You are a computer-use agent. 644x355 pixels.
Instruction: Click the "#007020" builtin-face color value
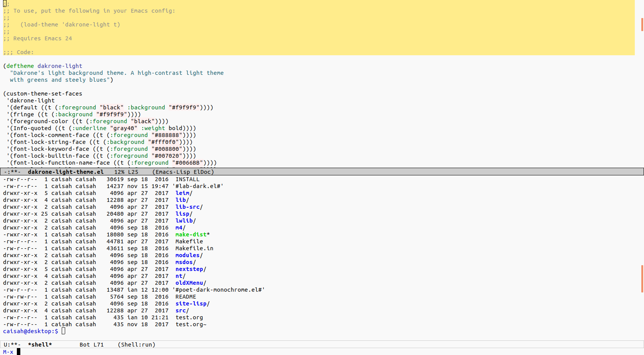[167, 156]
